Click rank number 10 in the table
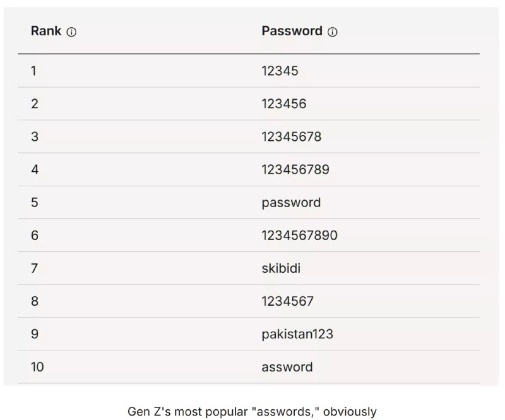 point(37,367)
